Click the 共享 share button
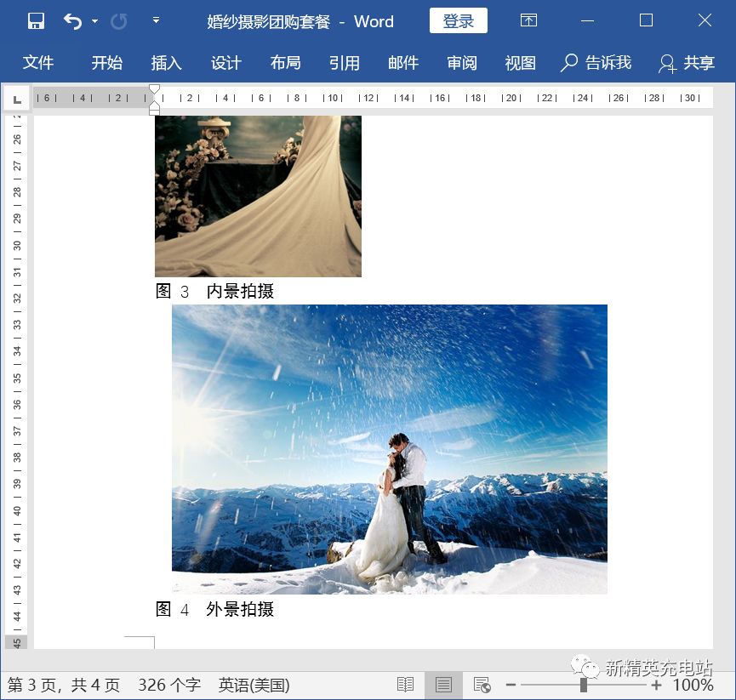This screenshot has height=700, width=736. tap(687, 62)
